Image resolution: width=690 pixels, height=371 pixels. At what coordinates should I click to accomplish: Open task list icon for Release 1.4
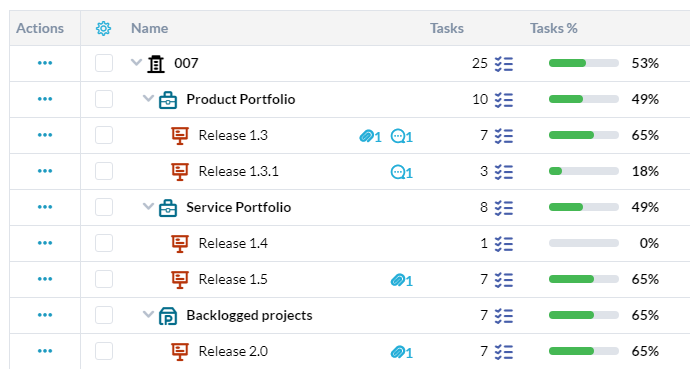point(503,244)
